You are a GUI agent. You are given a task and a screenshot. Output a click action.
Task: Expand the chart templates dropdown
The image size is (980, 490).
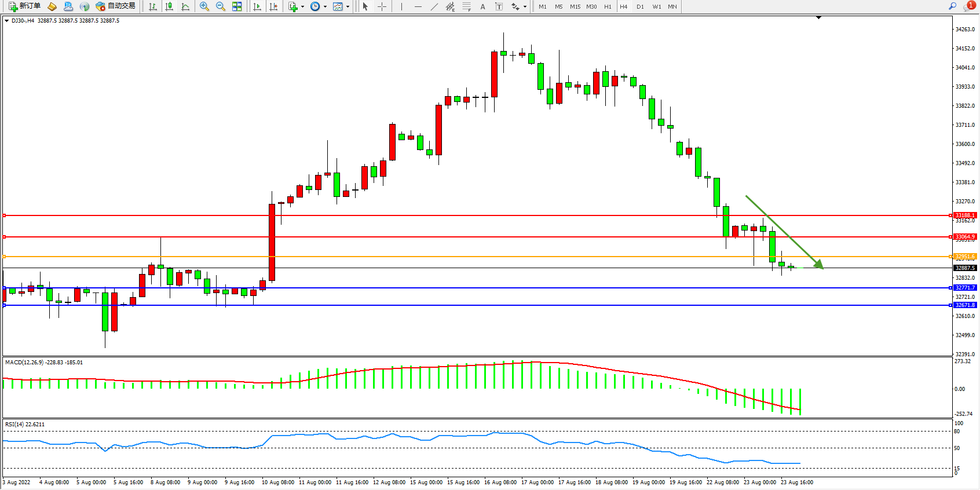point(348,7)
